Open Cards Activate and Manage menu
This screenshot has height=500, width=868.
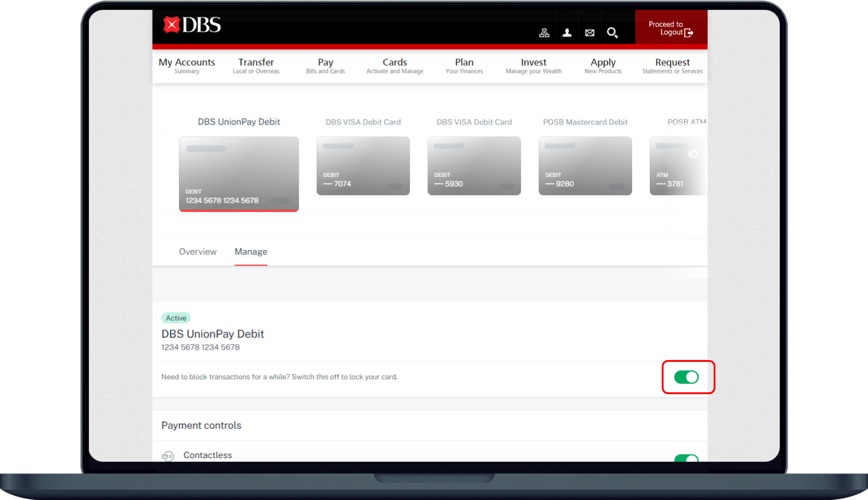pyautogui.click(x=395, y=66)
